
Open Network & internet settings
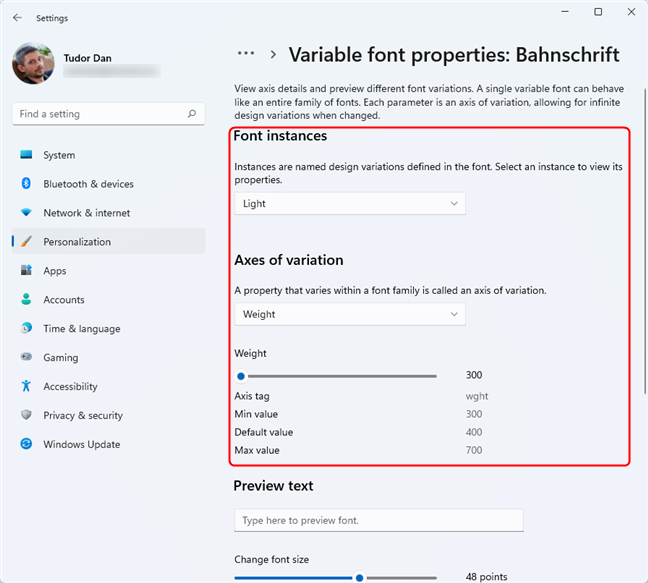108,213
